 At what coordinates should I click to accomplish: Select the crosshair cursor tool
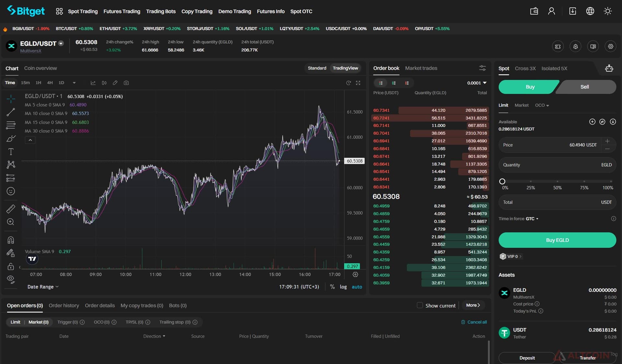pos(11,98)
